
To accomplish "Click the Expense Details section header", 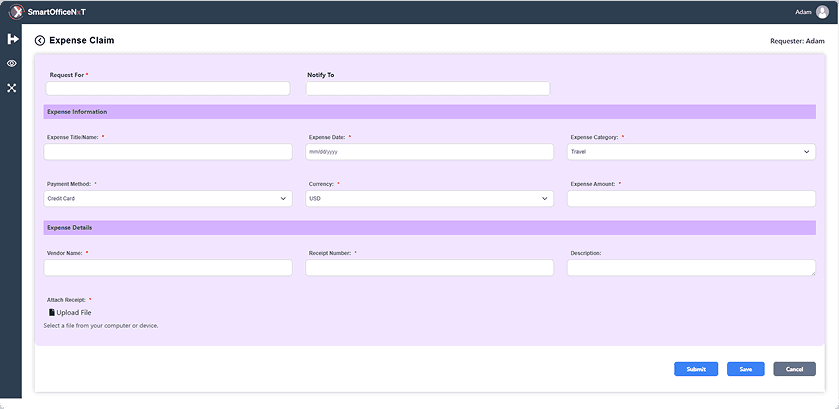I will point(430,228).
